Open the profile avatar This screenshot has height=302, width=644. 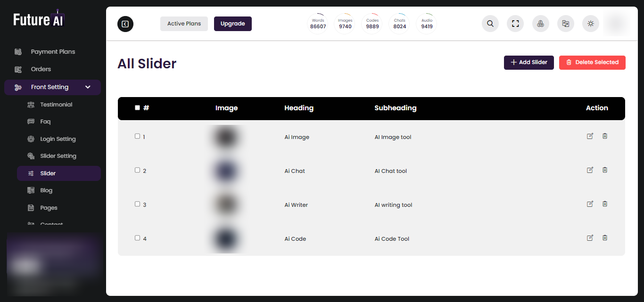pos(617,24)
